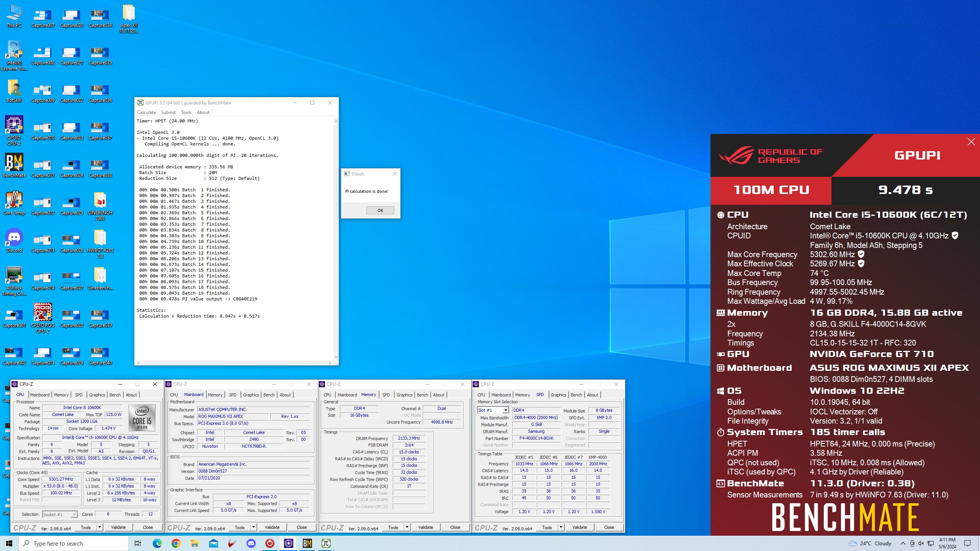Open About tab in fourth CPU-Z window

(593, 395)
